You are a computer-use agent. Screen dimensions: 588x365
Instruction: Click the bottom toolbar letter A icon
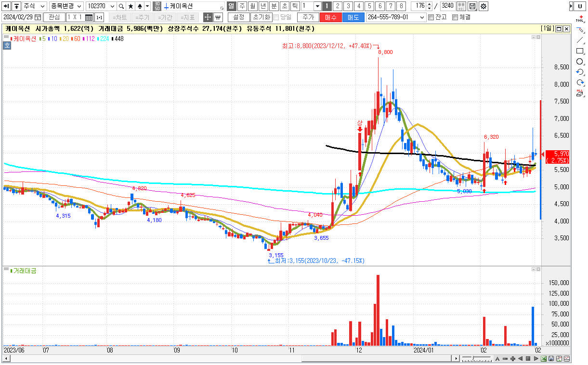point(497,359)
